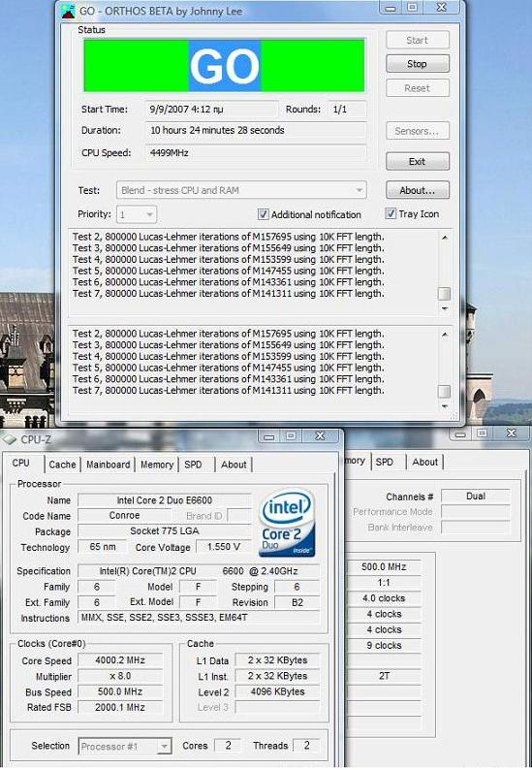Image resolution: width=532 pixels, height=770 pixels.
Task: Click the Cores count field
Action: (x=228, y=746)
